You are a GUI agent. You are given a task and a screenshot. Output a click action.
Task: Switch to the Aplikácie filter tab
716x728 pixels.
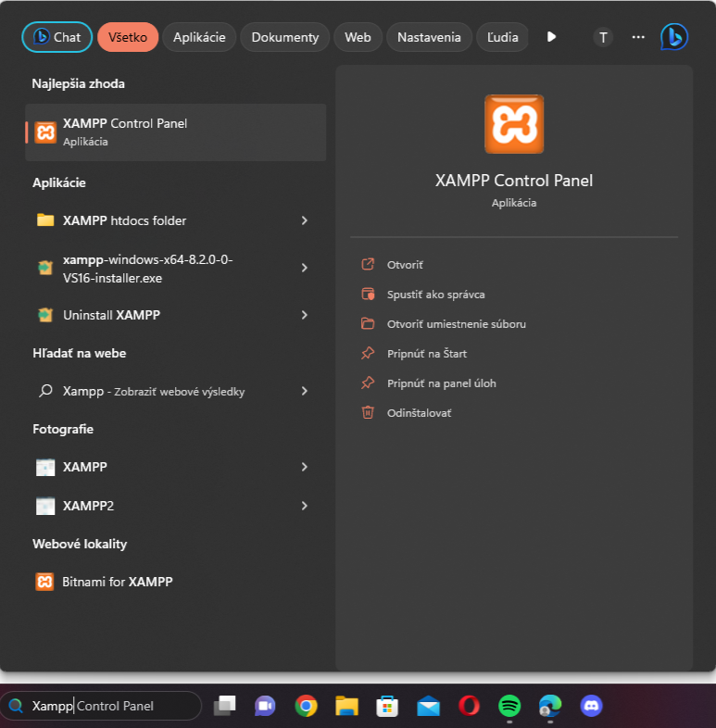pos(199,37)
